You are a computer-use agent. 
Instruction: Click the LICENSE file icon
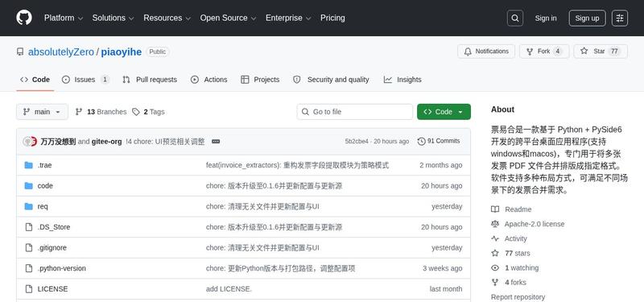(x=28, y=289)
